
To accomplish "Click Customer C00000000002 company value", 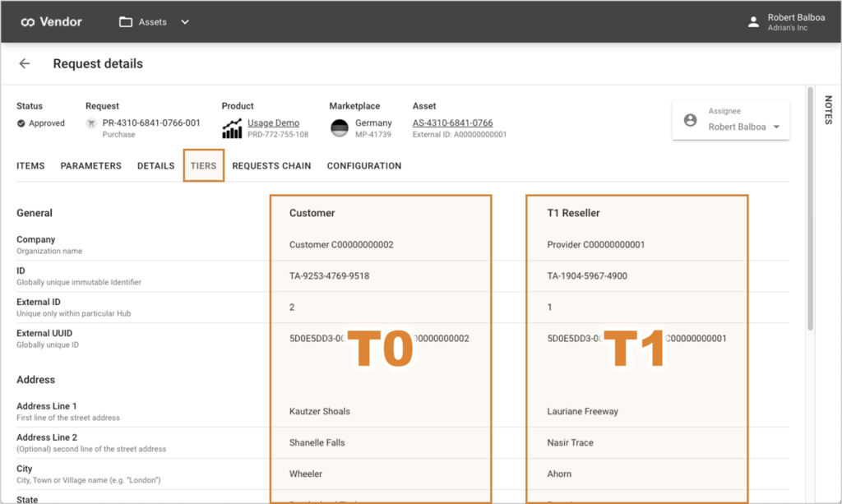I will pyautogui.click(x=341, y=245).
